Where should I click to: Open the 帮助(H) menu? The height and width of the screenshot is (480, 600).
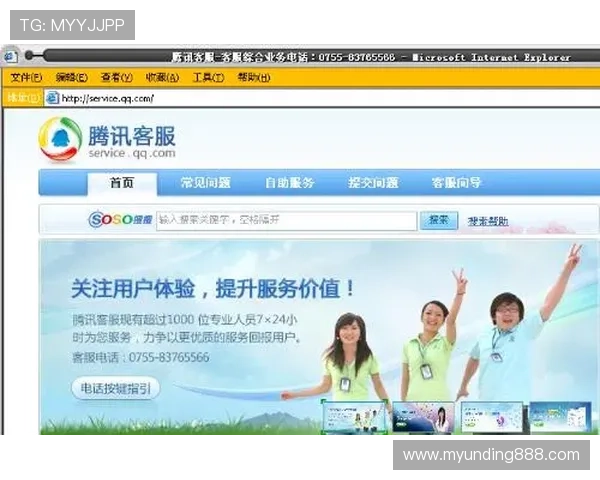pyautogui.click(x=254, y=78)
